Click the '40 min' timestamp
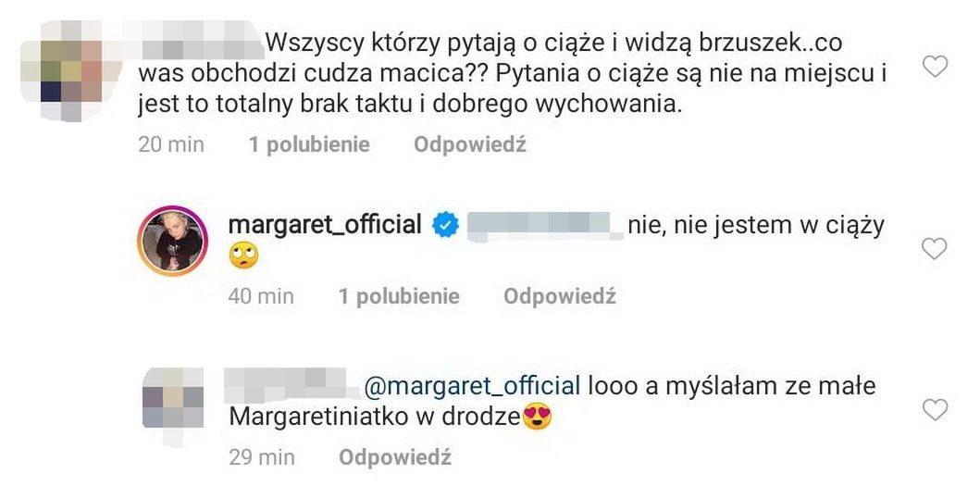 pos(261,296)
